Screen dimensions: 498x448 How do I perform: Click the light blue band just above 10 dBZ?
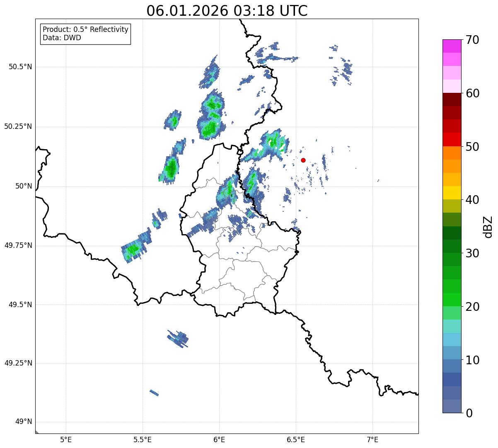(452, 353)
